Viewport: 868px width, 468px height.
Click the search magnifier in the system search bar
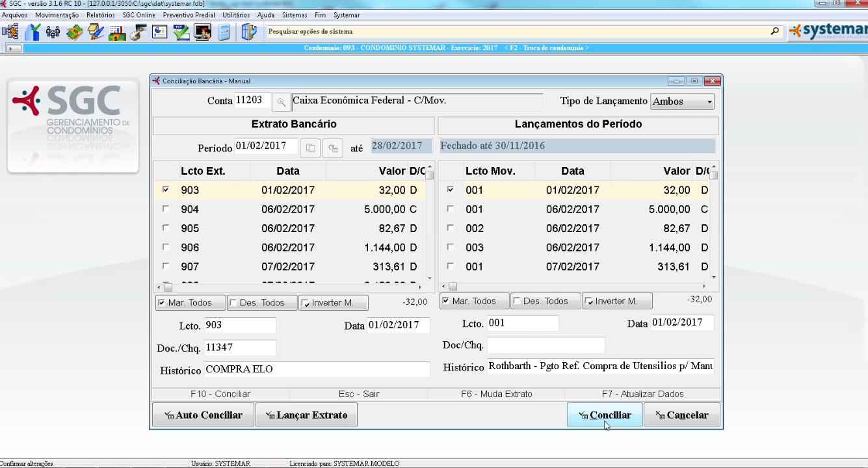pyautogui.click(x=774, y=31)
